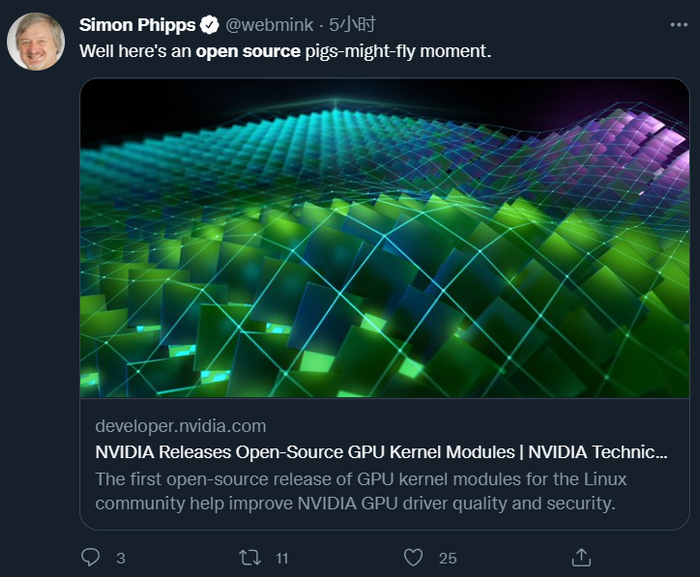The height and width of the screenshot is (577, 700).
Task: Like the tweet with the heart icon
Action: pos(413,557)
